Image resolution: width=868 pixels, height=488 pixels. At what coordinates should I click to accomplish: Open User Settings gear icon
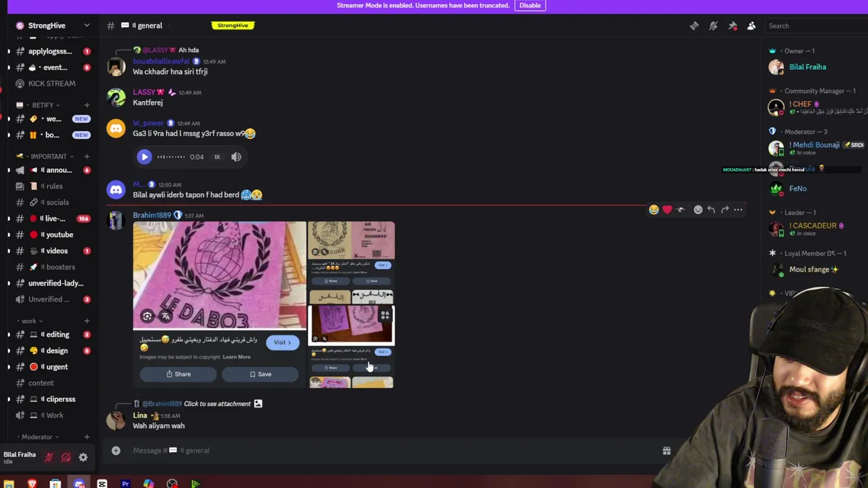pos(83,457)
